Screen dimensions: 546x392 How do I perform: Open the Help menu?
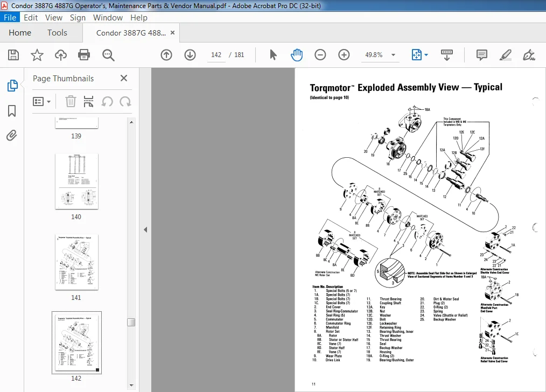[x=138, y=18]
